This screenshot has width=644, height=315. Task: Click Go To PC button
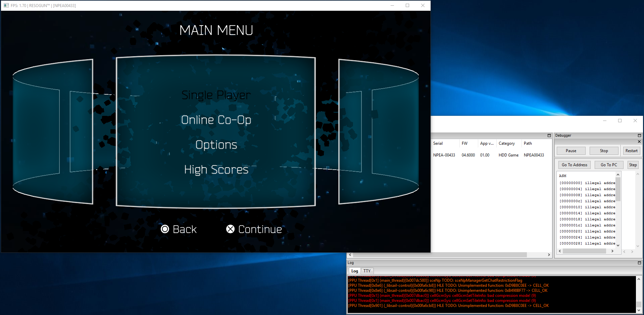(x=609, y=165)
